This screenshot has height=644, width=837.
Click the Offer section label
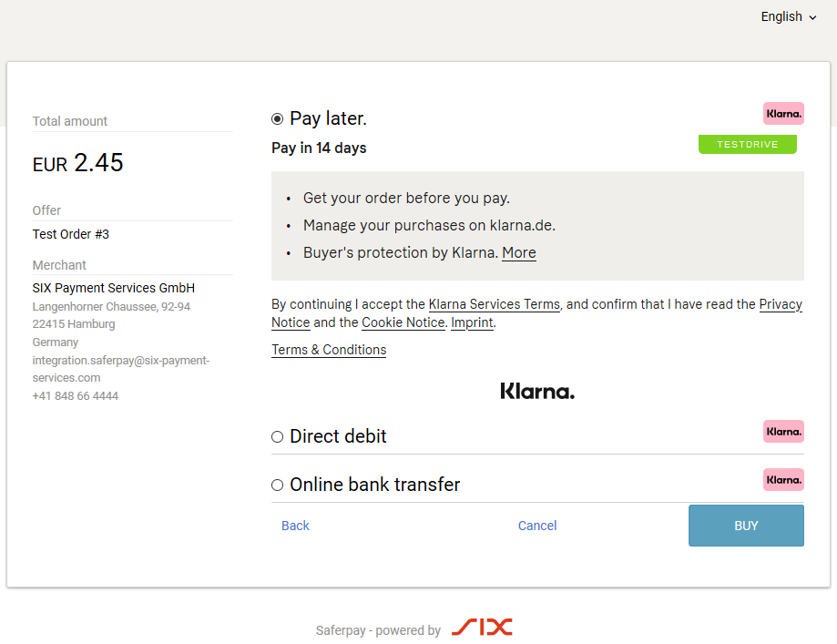[47, 211]
